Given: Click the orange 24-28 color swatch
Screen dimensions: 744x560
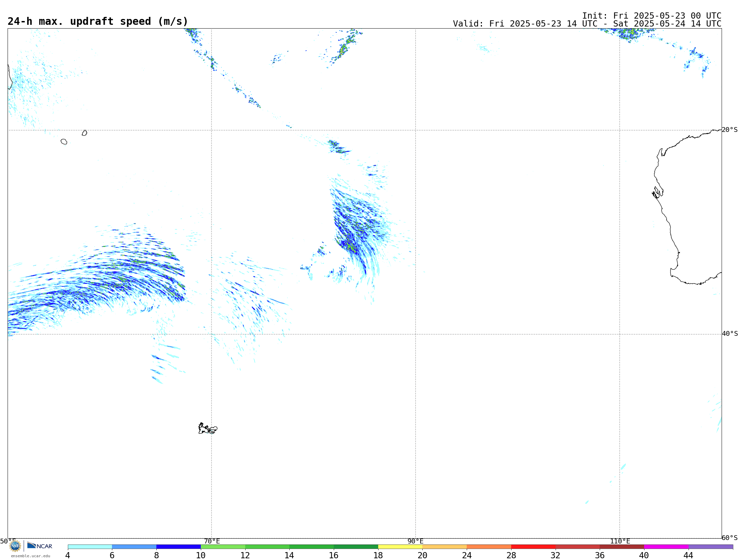Looking at the screenshot, I should (489, 547).
